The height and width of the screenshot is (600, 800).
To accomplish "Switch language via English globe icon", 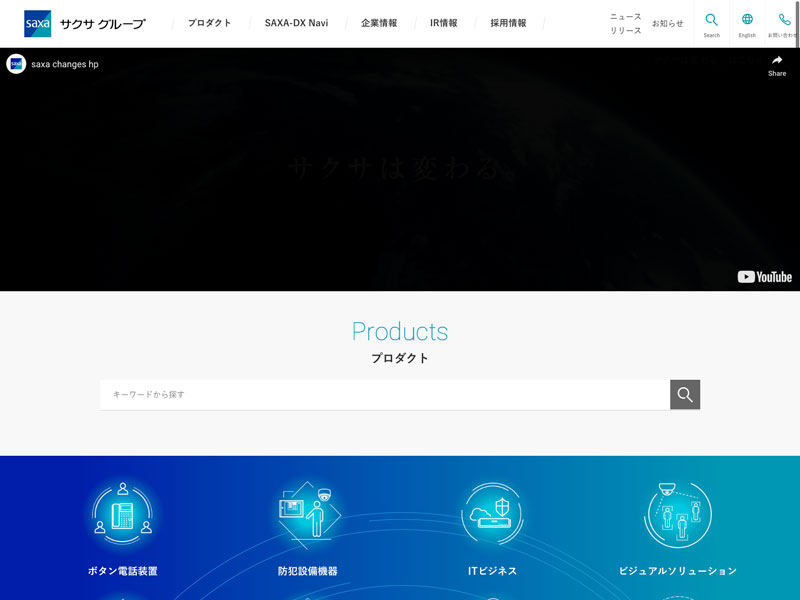I will (747, 23).
